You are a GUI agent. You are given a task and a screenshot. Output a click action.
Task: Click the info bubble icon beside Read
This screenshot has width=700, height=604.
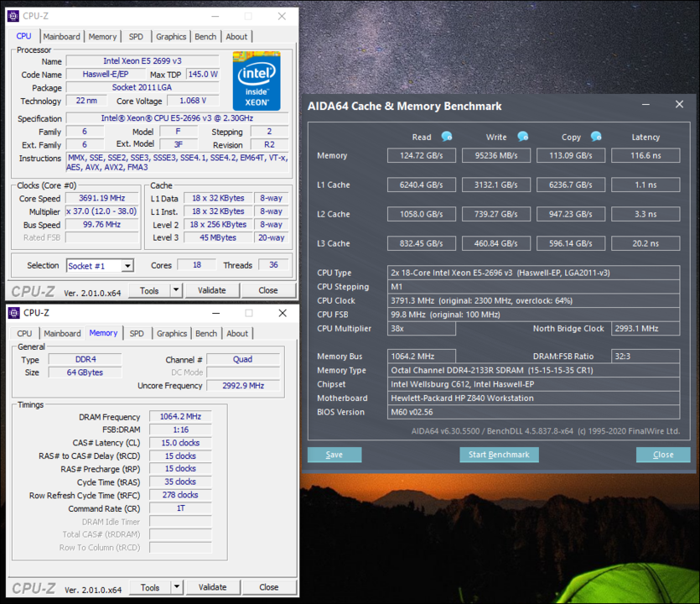click(446, 136)
